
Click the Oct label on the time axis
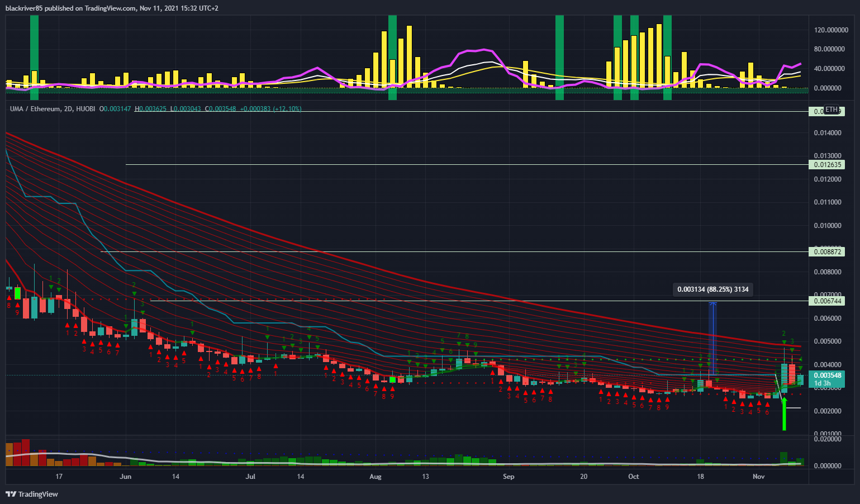click(634, 477)
